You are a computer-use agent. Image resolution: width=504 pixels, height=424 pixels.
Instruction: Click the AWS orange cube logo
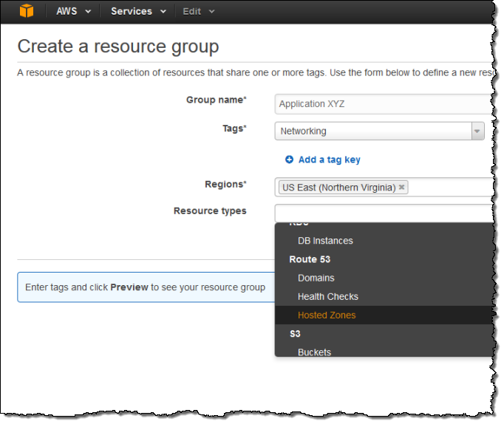pos(27,11)
